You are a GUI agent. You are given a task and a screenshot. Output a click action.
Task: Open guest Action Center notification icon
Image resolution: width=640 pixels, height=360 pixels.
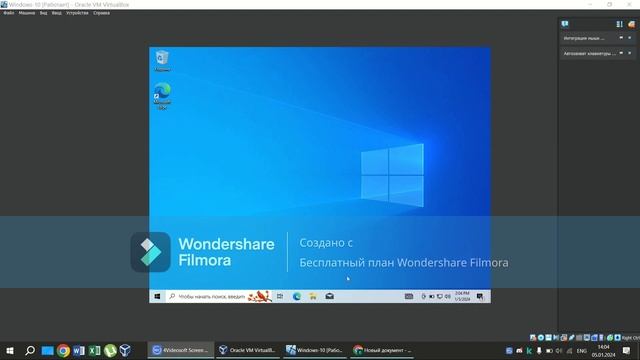point(480,296)
